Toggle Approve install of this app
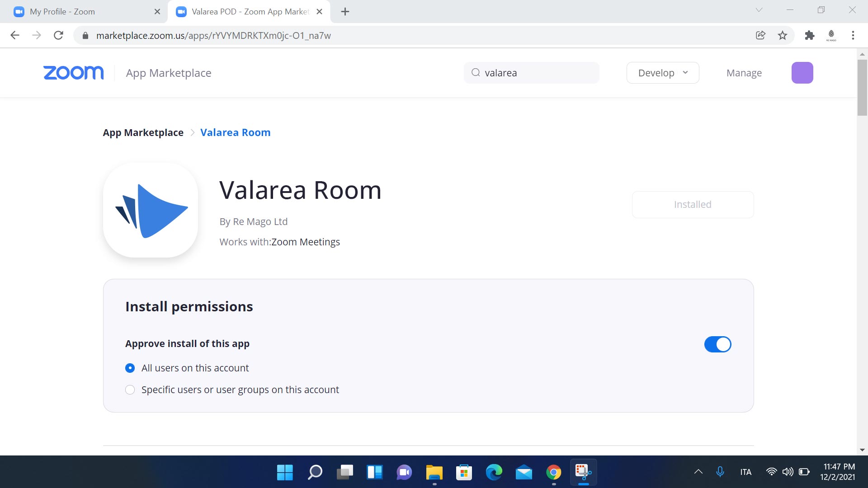868x488 pixels. pyautogui.click(x=717, y=344)
